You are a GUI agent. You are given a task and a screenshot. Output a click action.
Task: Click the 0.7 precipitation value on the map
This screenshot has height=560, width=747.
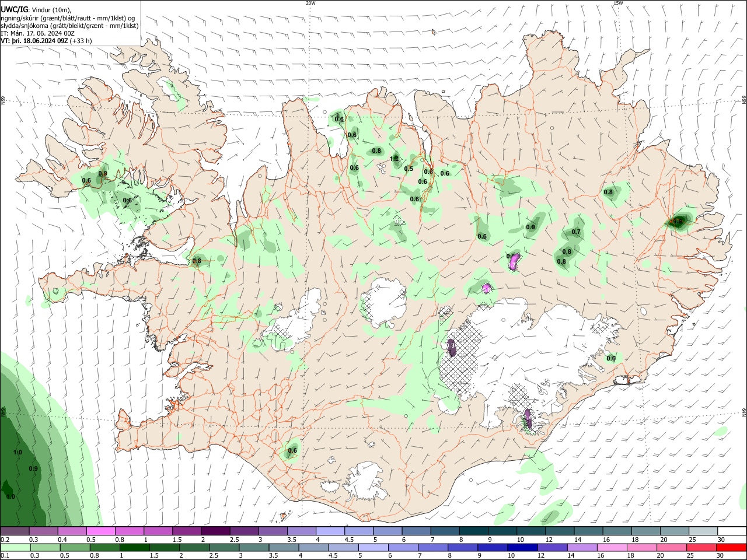pos(576,232)
